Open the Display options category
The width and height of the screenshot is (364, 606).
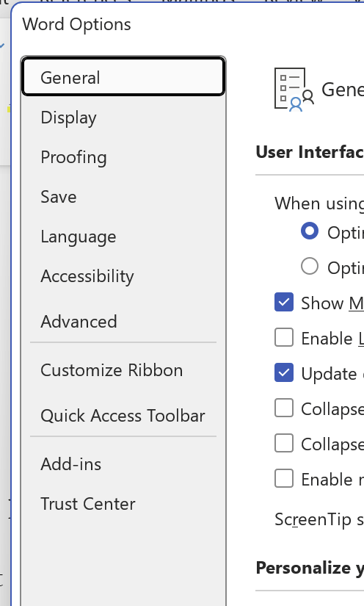tap(123, 118)
